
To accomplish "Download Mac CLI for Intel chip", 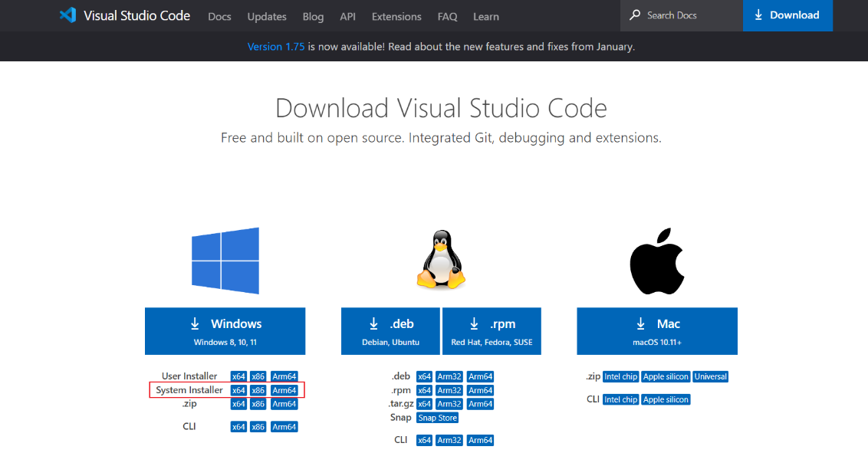I will tap(620, 399).
